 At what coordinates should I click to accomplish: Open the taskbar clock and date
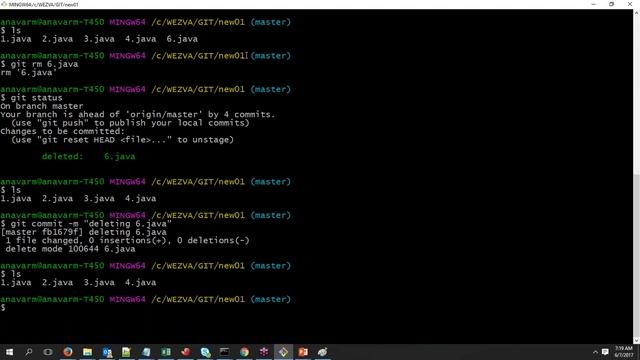coord(623,352)
